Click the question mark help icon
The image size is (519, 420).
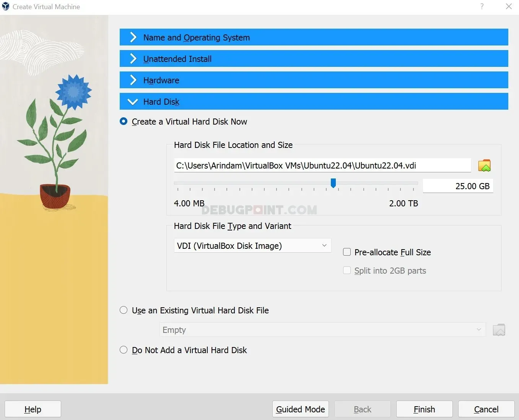(482, 6)
